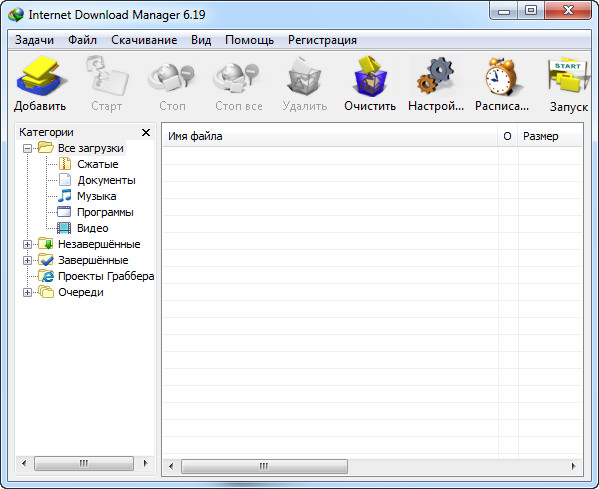Minimize the Internet Download Manager window
Viewport: 599px width, 489px height.
[x=504, y=11]
